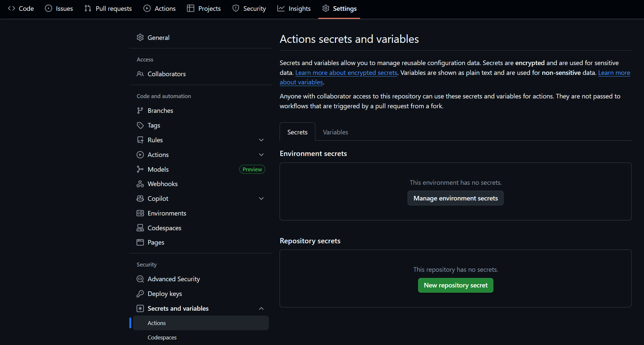
Task: Expand the Copilot section chevron
Action: pos(261,198)
